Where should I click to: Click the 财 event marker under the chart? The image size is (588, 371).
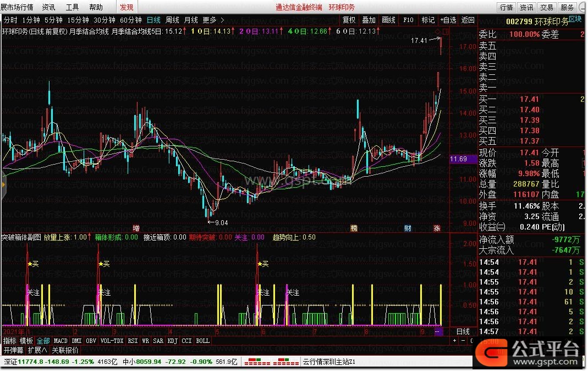(408, 228)
